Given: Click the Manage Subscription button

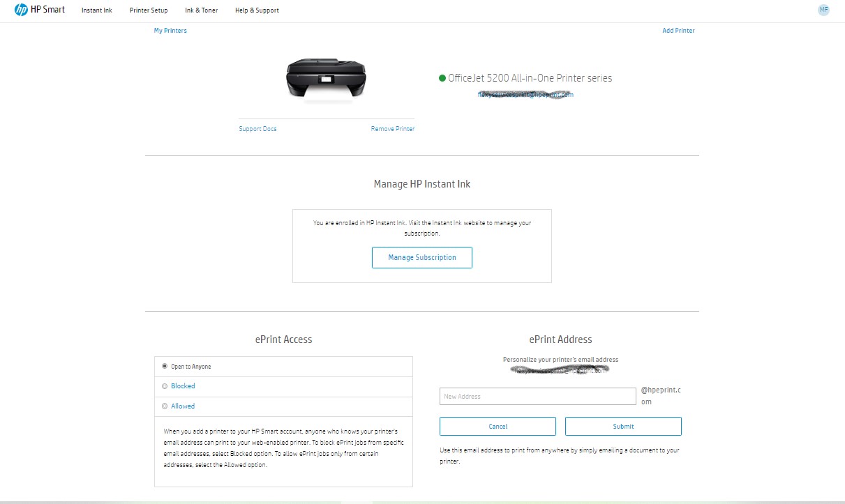Looking at the screenshot, I should [422, 257].
